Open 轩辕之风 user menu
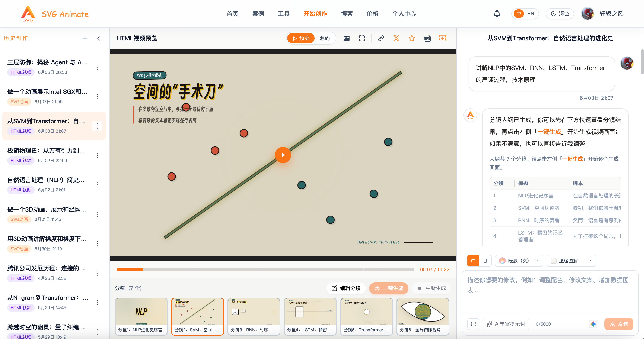The width and height of the screenshot is (644, 339). coord(611,13)
